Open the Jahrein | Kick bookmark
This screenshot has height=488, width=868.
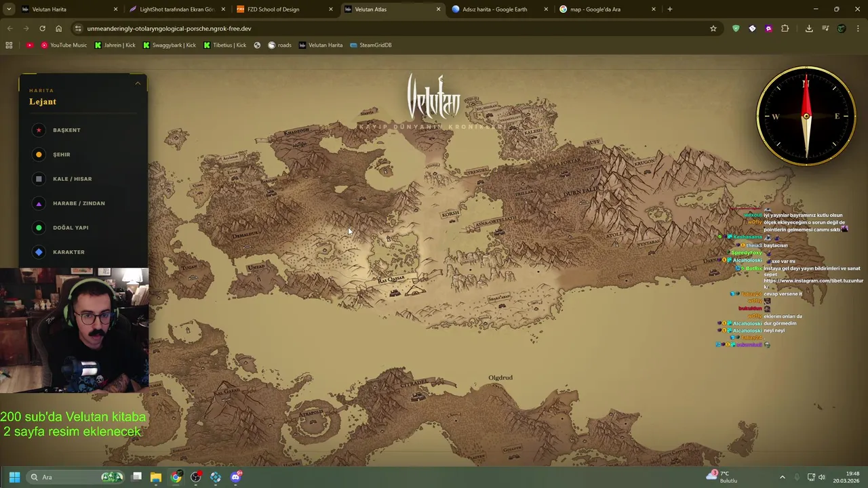click(x=115, y=45)
